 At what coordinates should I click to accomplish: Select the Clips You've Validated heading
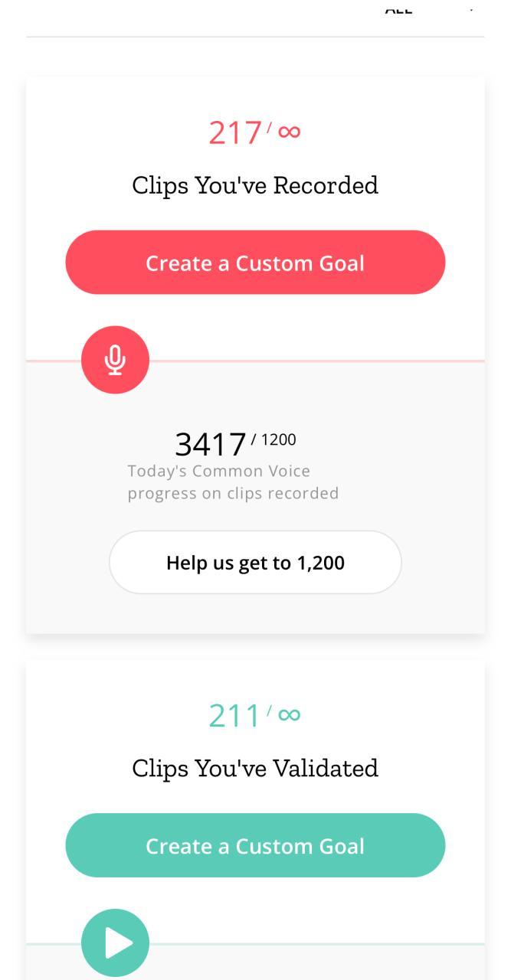coord(255,768)
